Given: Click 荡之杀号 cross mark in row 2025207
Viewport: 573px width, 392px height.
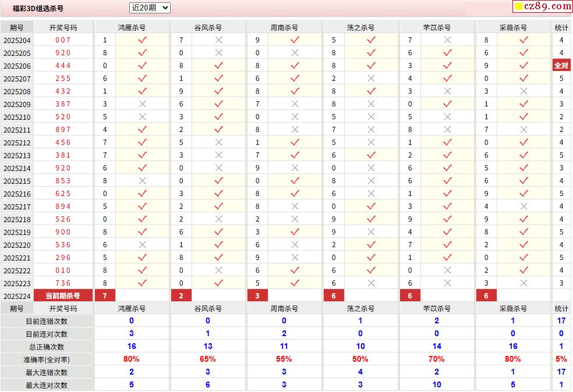Looking at the screenshot, I should 372,78.
